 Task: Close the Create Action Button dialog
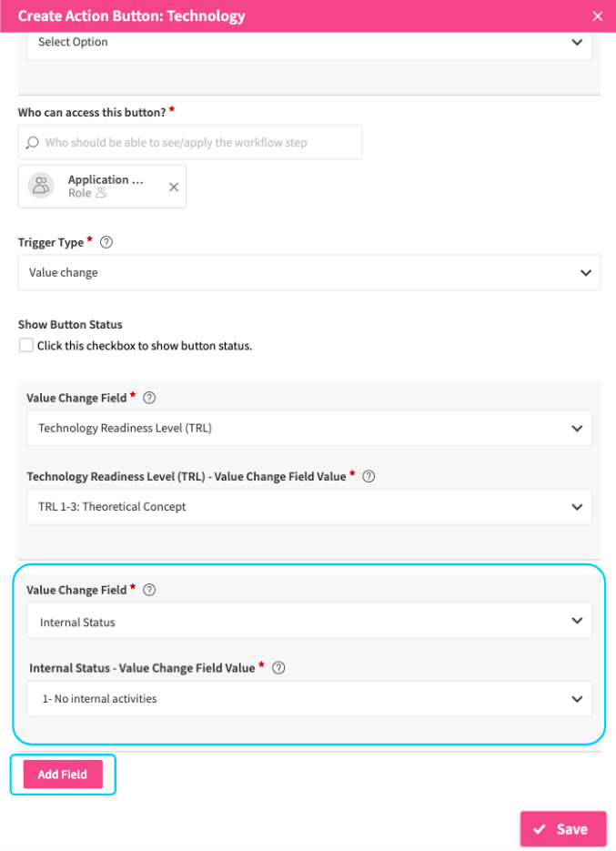click(597, 16)
